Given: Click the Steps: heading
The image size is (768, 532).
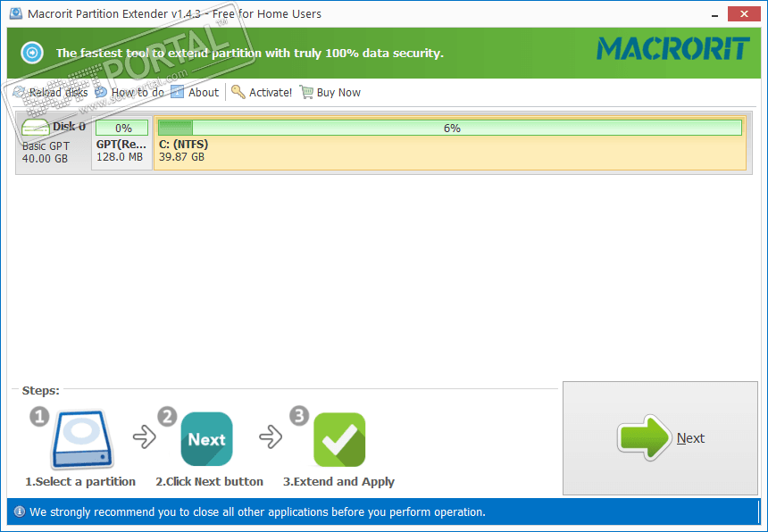Looking at the screenshot, I should click(41, 391).
